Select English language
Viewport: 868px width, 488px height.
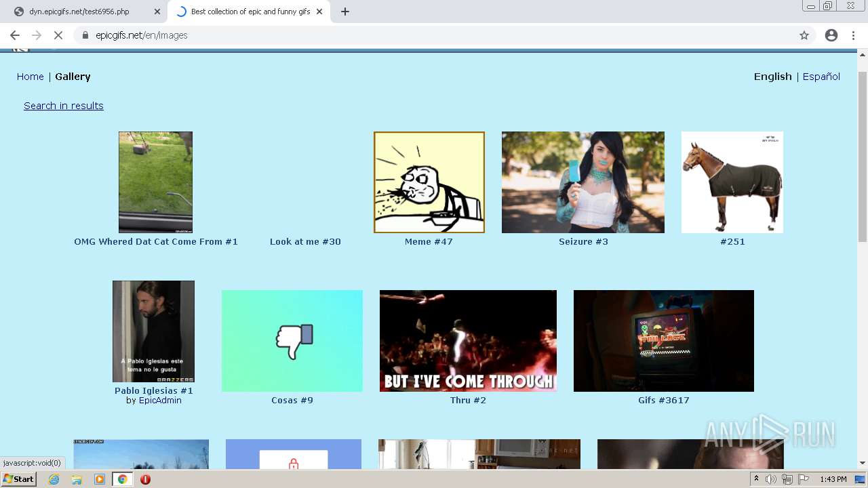(x=773, y=77)
